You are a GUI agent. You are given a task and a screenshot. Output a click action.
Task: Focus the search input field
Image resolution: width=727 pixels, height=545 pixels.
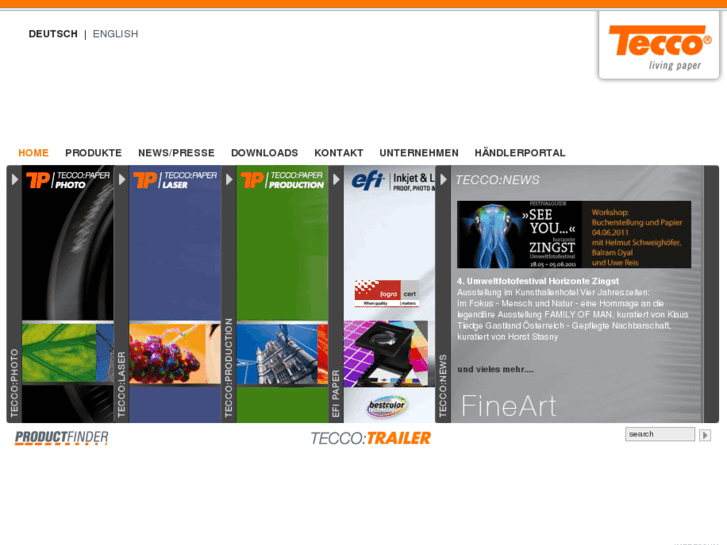[x=660, y=434]
